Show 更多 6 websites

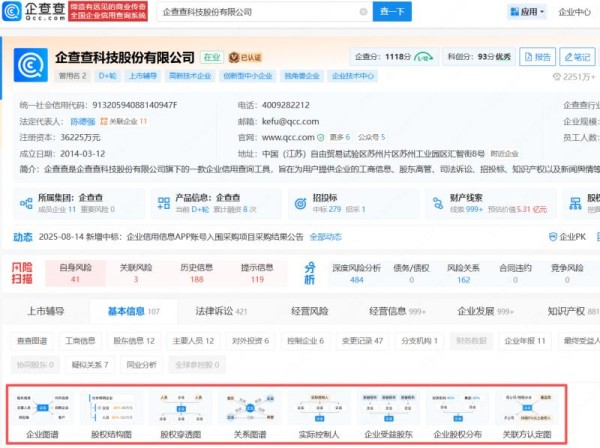coord(340,137)
